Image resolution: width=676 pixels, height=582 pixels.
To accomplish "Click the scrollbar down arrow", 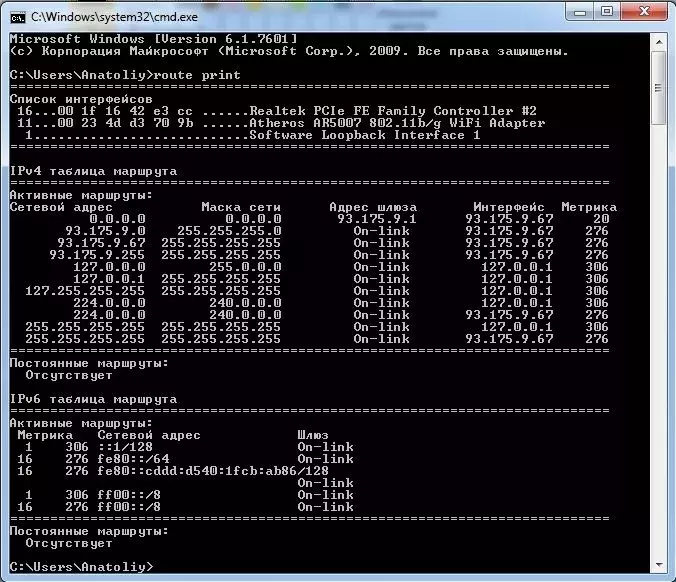I will point(659,564).
